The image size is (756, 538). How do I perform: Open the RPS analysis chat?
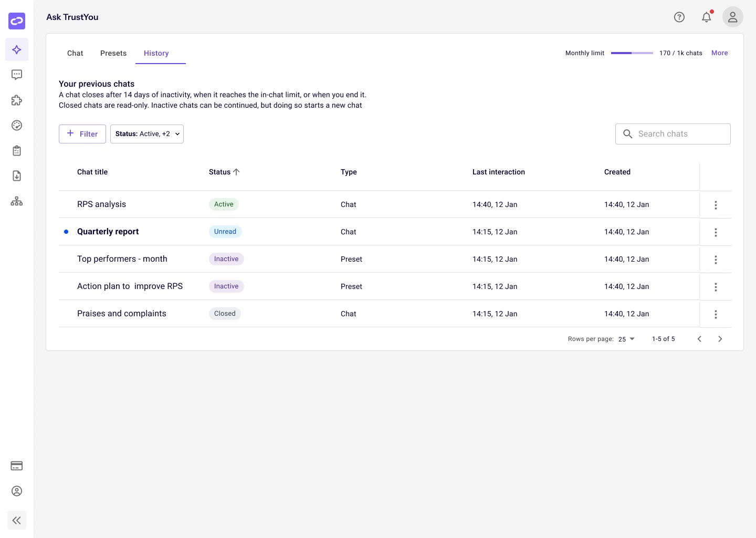click(x=101, y=204)
